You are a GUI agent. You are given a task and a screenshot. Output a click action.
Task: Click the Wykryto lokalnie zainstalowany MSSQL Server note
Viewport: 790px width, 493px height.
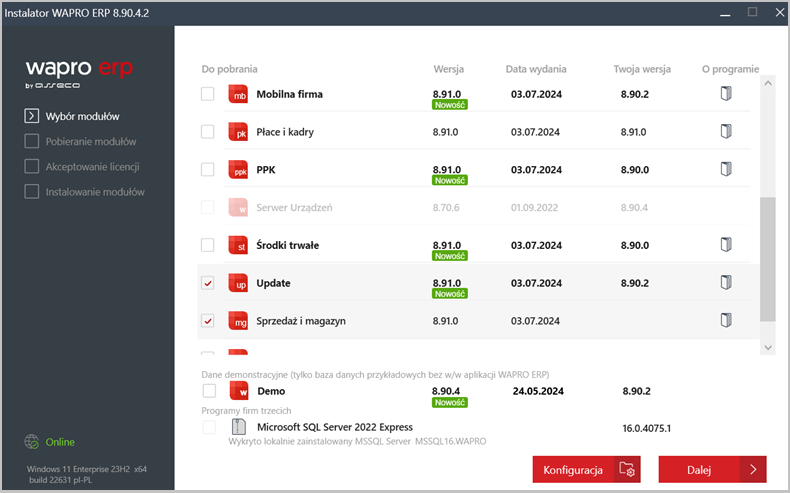point(357,441)
